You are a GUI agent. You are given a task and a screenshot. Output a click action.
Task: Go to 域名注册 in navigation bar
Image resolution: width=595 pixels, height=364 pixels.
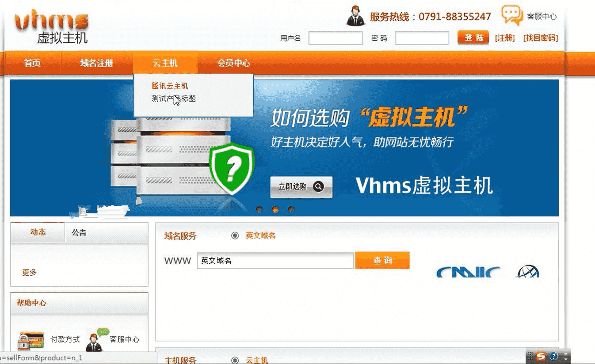click(x=96, y=63)
